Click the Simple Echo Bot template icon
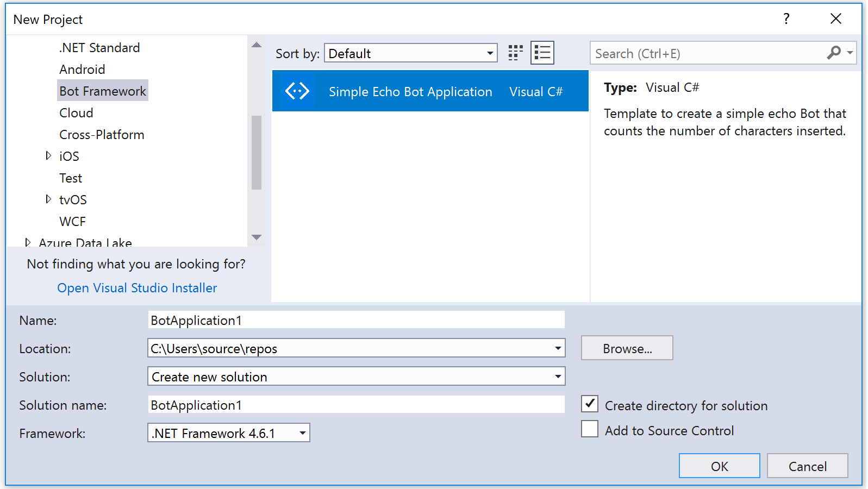This screenshot has height=489, width=868. pyautogui.click(x=297, y=91)
